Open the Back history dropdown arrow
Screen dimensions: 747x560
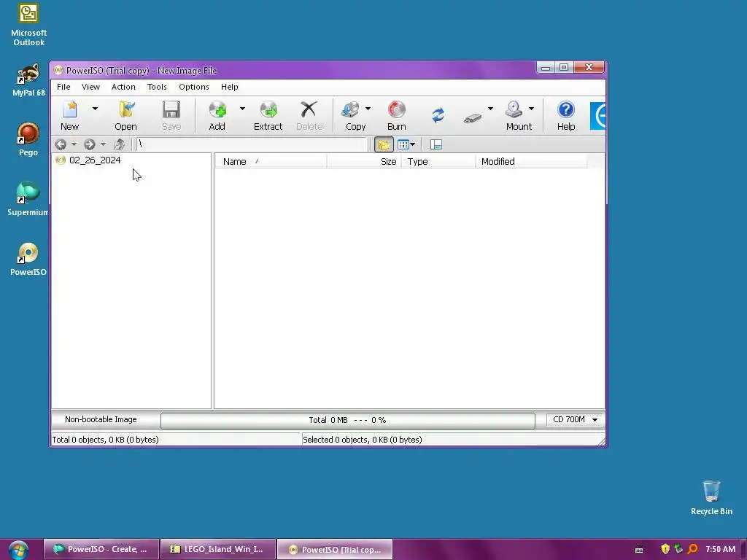74,144
